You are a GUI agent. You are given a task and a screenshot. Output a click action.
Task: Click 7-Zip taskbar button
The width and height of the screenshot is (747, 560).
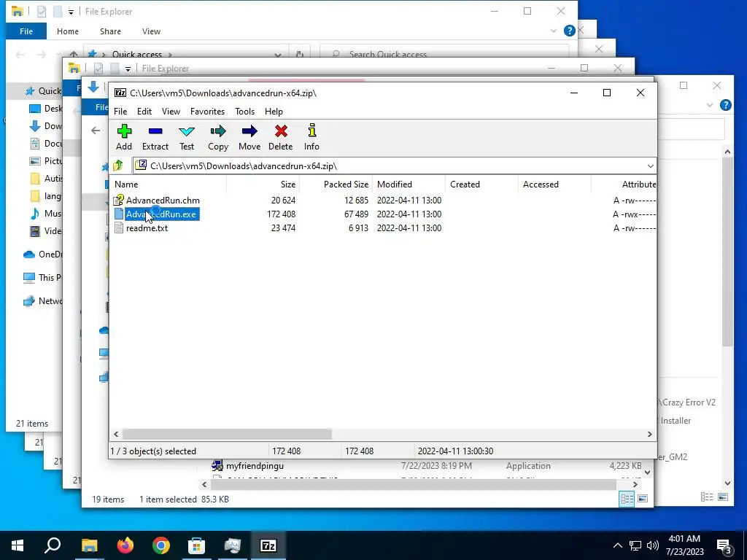click(x=268, y=545)
